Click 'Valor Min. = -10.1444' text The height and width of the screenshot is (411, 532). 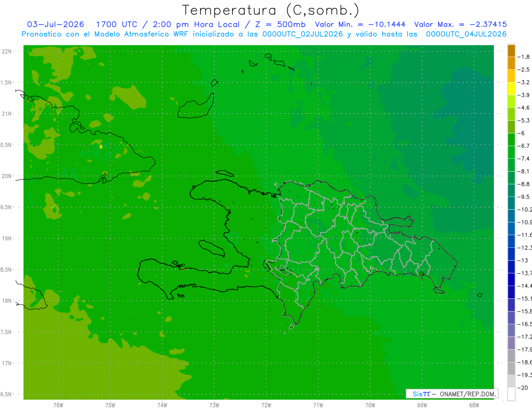[360, 24]
